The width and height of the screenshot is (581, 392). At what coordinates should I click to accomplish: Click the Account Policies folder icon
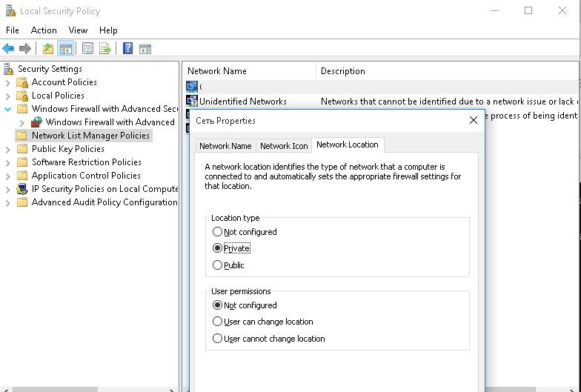point(22,82)
